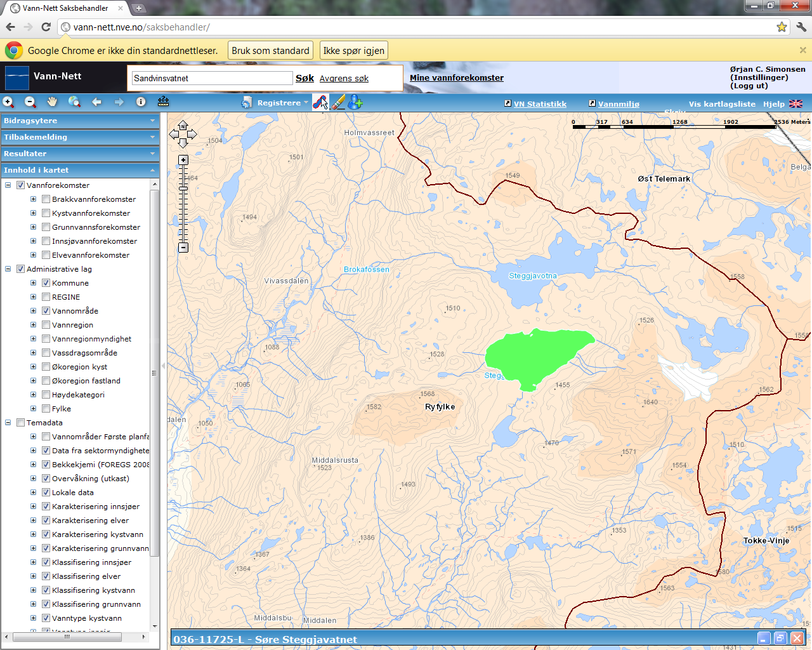Click the browser back arrow
Viewport: 812px width, 650px height.
pyautogui.click(x=10, y=27)
